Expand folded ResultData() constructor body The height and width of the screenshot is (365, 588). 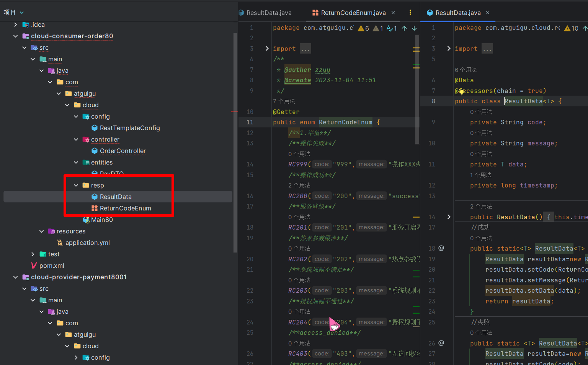pos(449,217)
